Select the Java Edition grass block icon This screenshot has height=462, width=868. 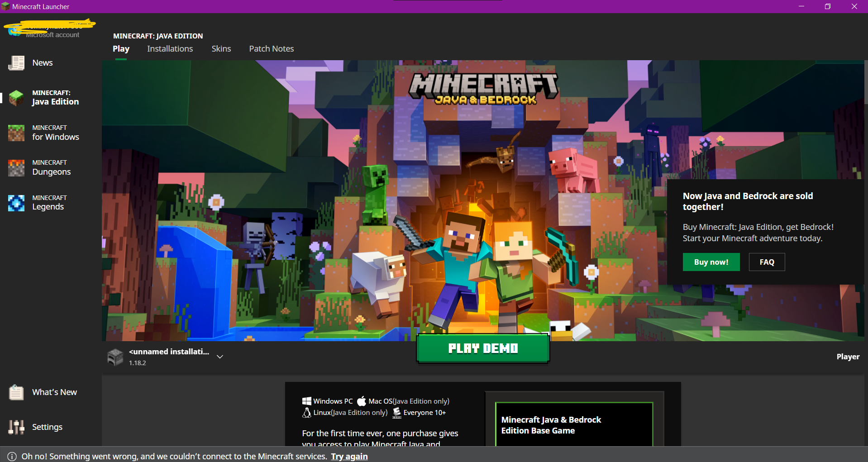click(16, 98)
